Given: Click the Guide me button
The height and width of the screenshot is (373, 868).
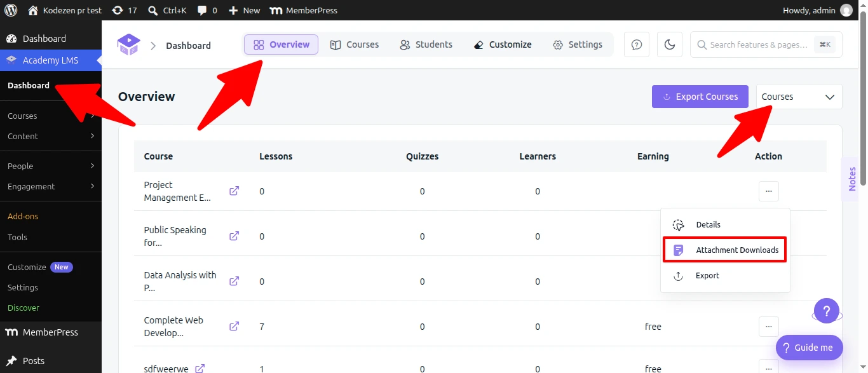Looking at the screenshot, I should (x=809, y=348).
